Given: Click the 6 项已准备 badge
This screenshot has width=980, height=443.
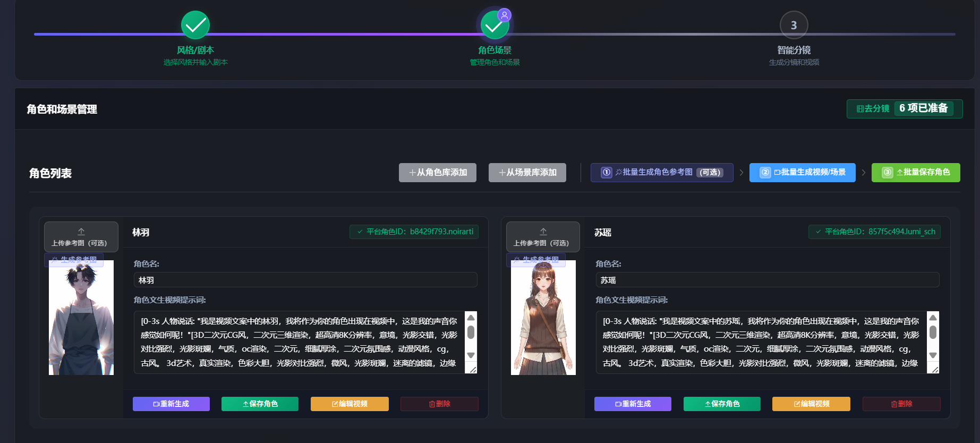Looking at the screenshot, I should 924,108.
